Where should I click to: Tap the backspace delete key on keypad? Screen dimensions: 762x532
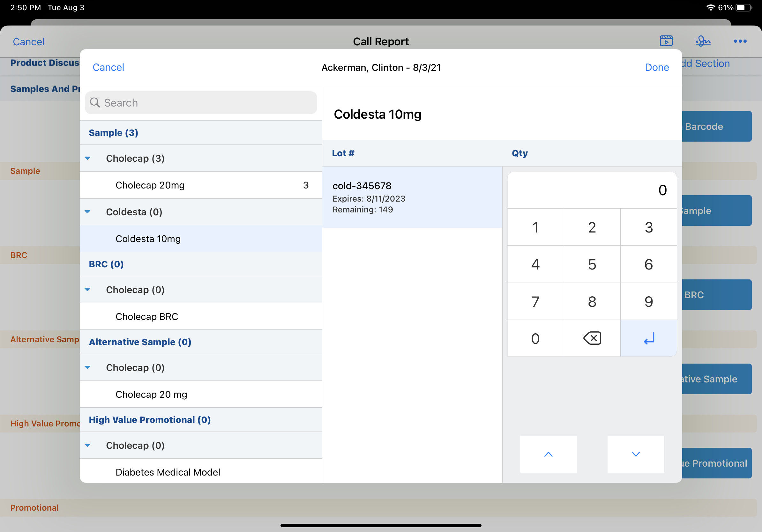click(592, 338)
